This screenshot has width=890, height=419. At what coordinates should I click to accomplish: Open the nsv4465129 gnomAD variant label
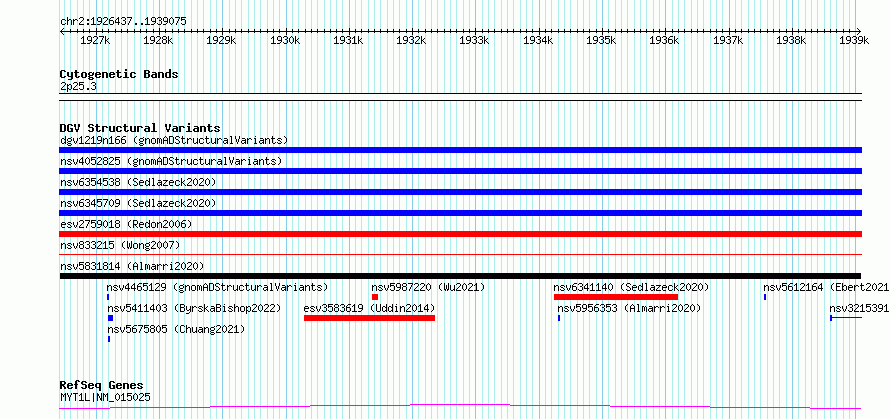tap(217, 287)
